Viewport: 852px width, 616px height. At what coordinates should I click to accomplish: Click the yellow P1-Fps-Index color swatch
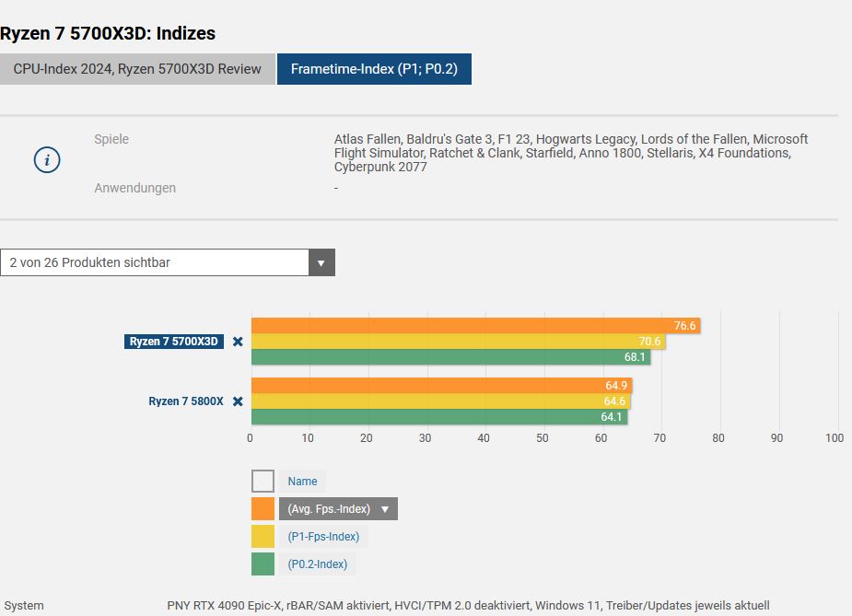pyautogui.click(x=263, y=537)
